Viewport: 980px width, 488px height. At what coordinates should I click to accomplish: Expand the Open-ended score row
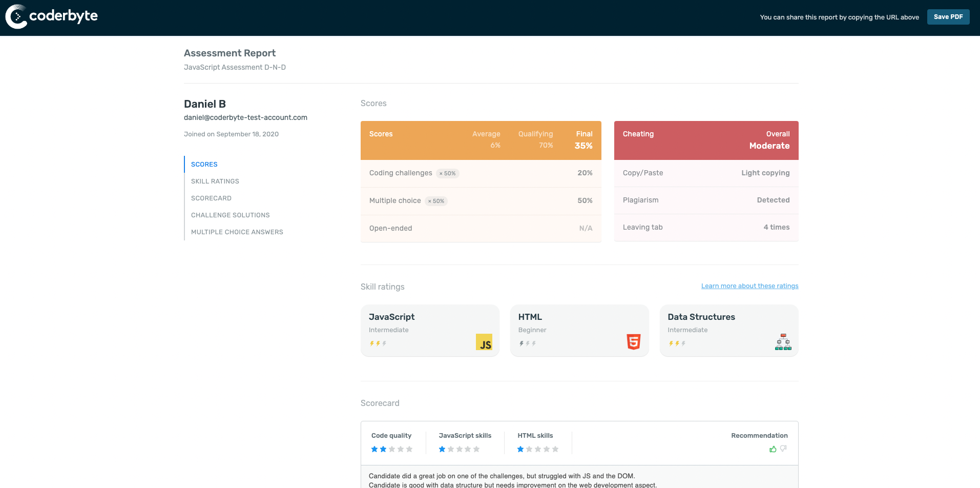point(481,228)
